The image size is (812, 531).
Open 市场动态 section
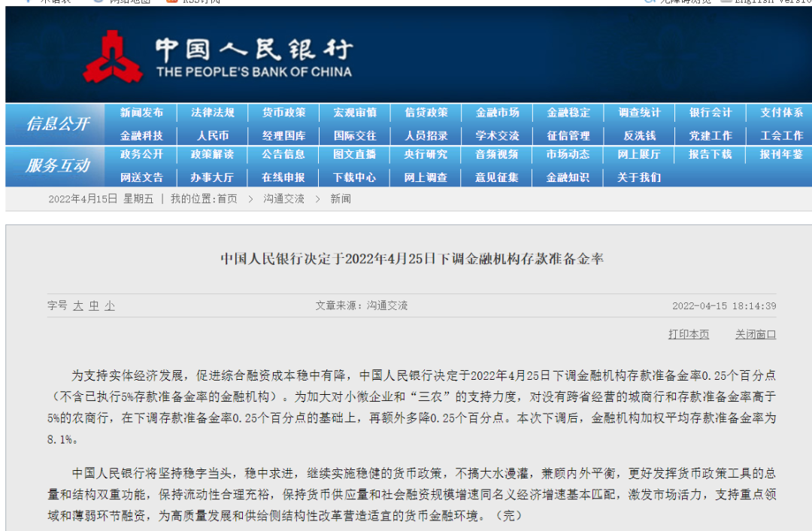[x=568, y=154]
